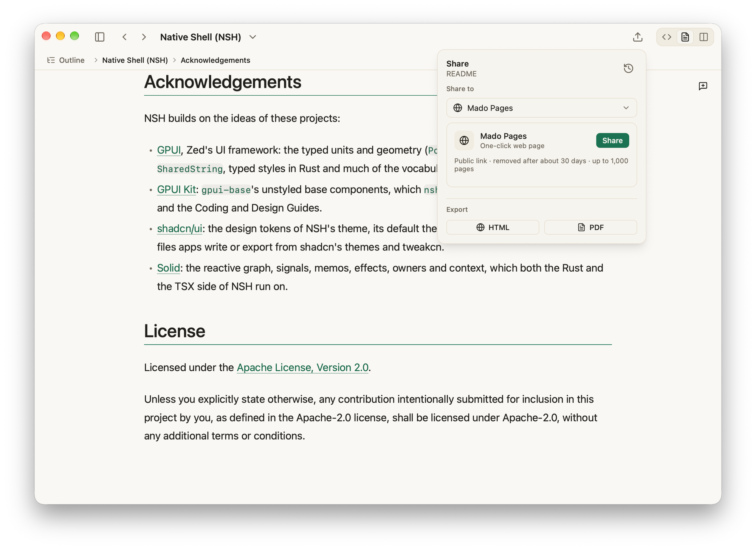Click the Acknowledgements heading

click(223, 82)
